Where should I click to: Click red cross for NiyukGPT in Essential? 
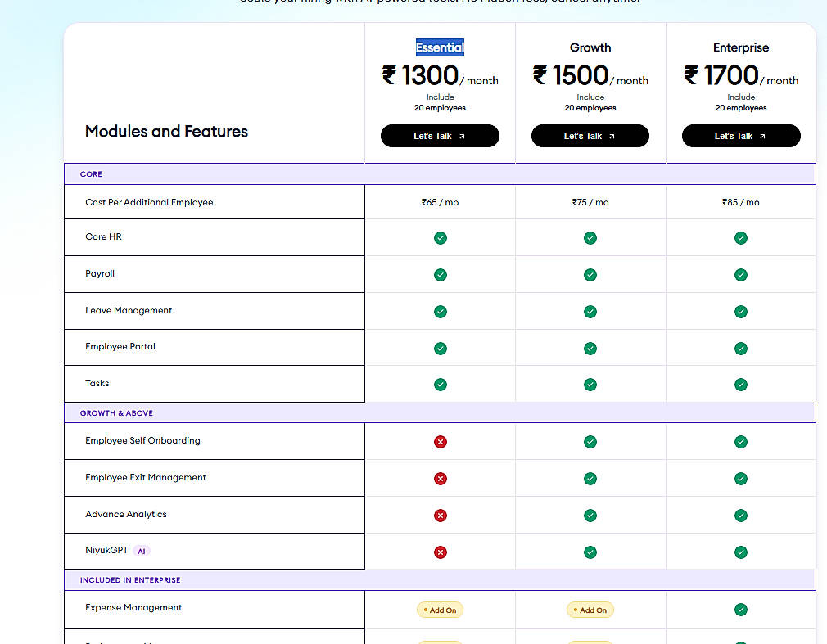pyautogui.click(x=441, y=552)
